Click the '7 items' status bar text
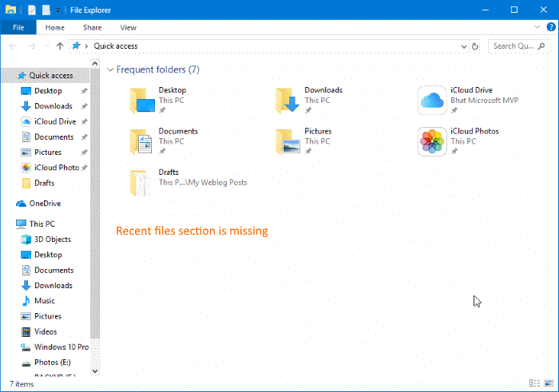This screenshot has height=392, width=559. [22, 384]
